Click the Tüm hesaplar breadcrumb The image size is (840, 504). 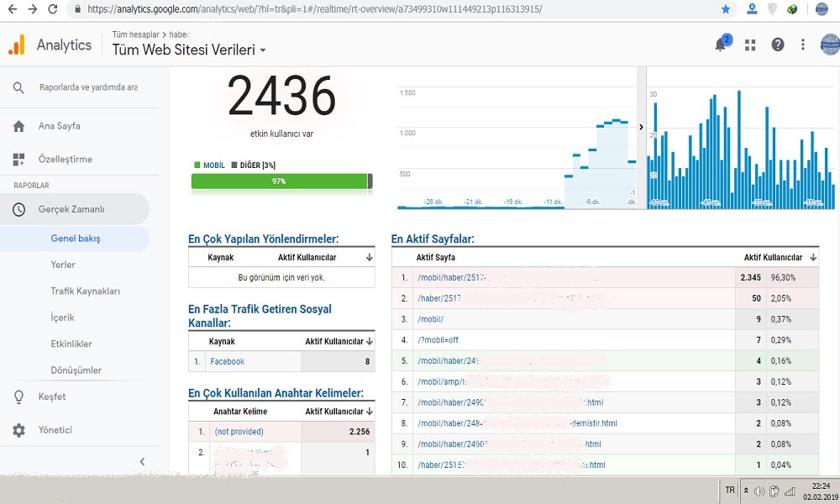tap(135, 34)
